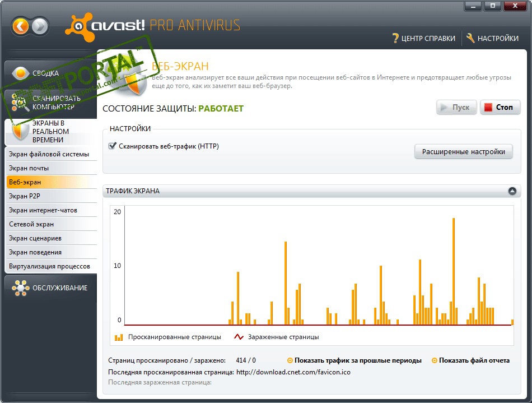Screen dimensions: 532x403
Task: Go back with the orange arrow button
Action: click(21, 26)
